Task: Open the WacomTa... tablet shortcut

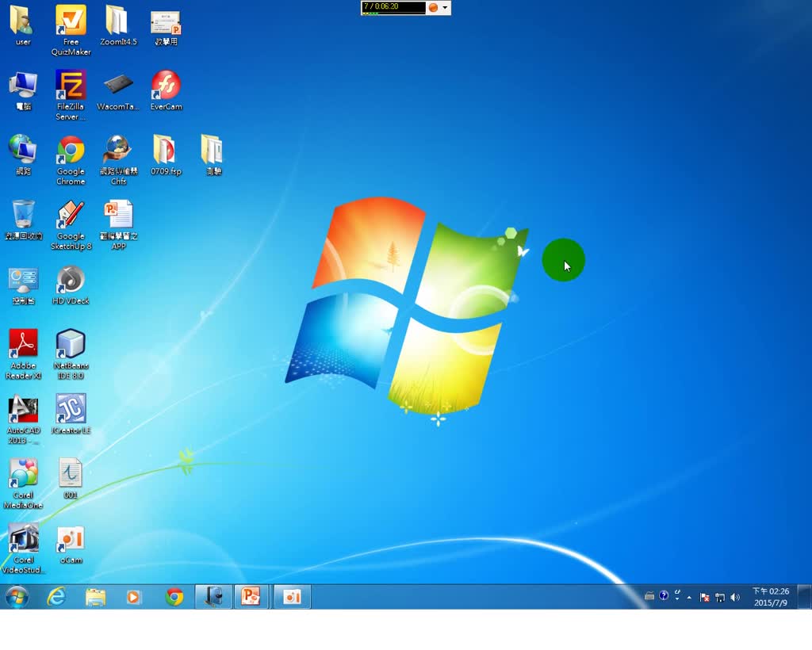Action: click(x=118, y=91)
